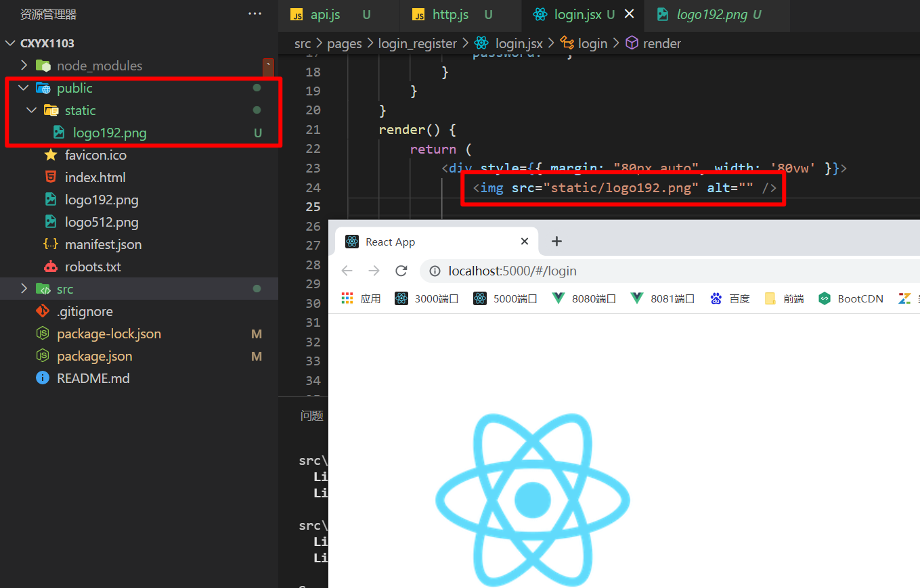Click the React logo image on page
Screen dimensions: 920x588
coord(532,499)
